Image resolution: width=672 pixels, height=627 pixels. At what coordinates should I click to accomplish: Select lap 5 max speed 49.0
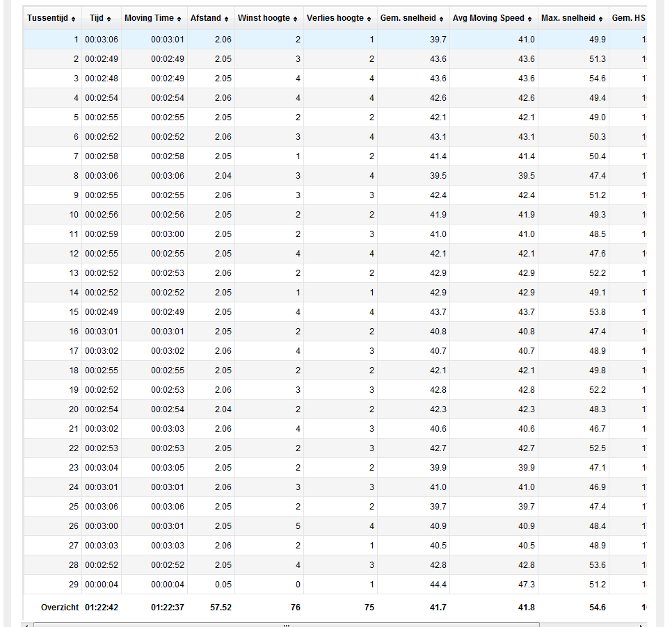click(x=598, y=117)
